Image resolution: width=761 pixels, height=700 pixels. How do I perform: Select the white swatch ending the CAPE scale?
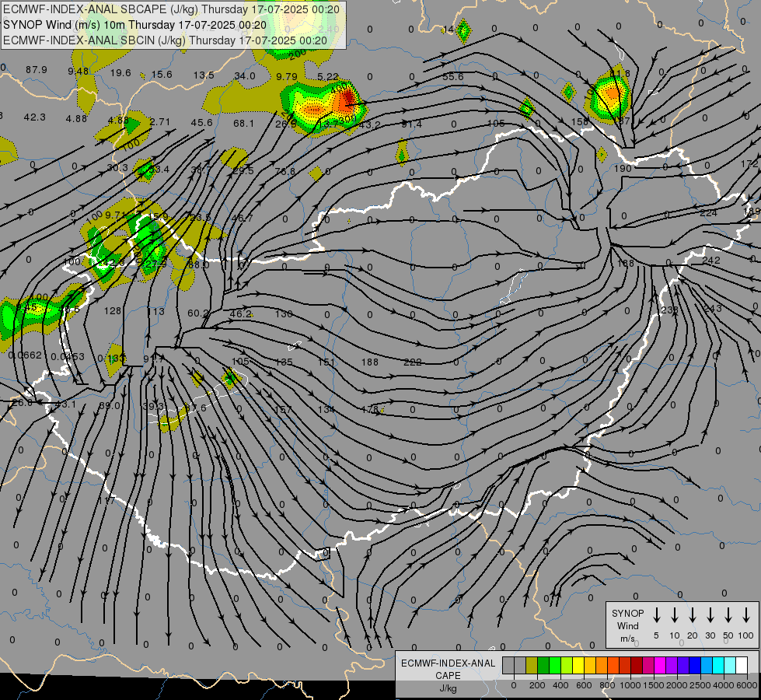(741, 665)
